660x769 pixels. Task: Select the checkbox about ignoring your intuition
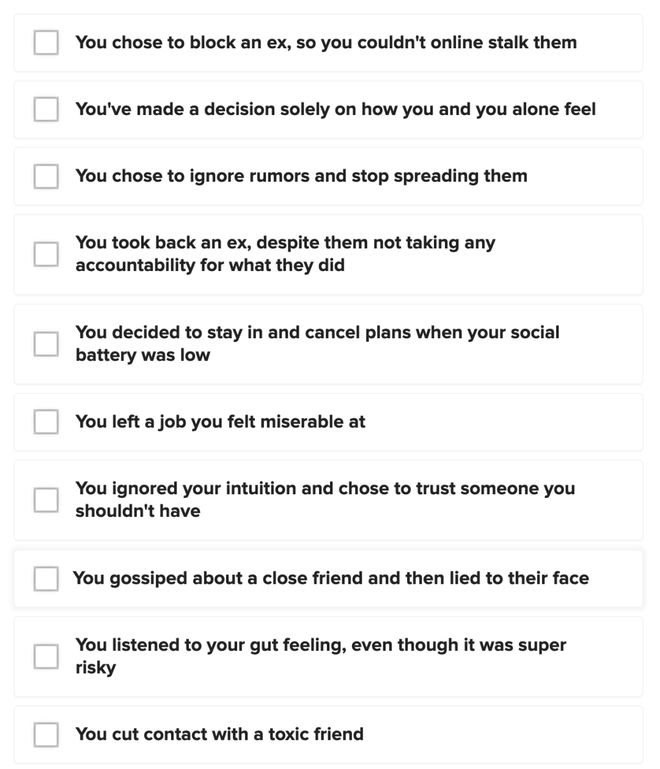[x=46, y=500]
